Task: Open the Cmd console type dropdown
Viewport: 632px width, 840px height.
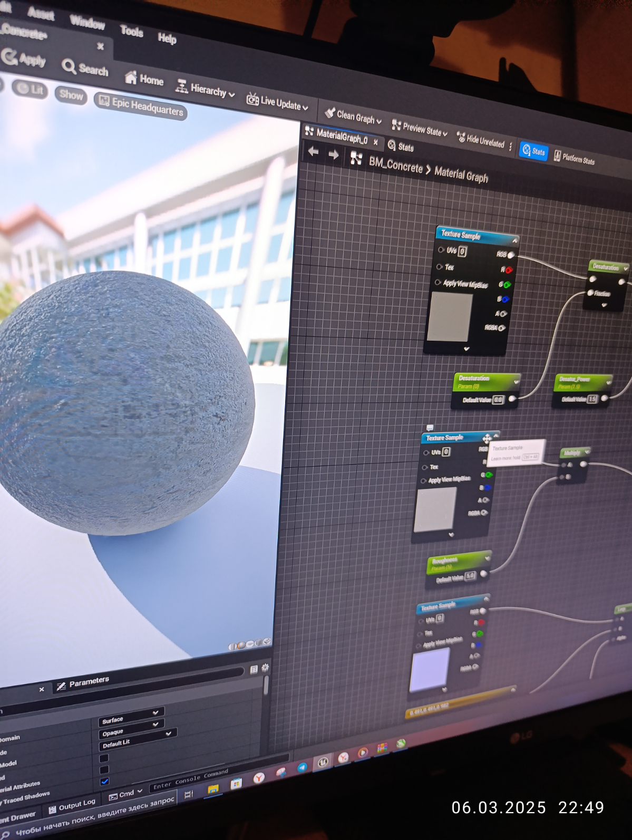Action: coord(125,794)
